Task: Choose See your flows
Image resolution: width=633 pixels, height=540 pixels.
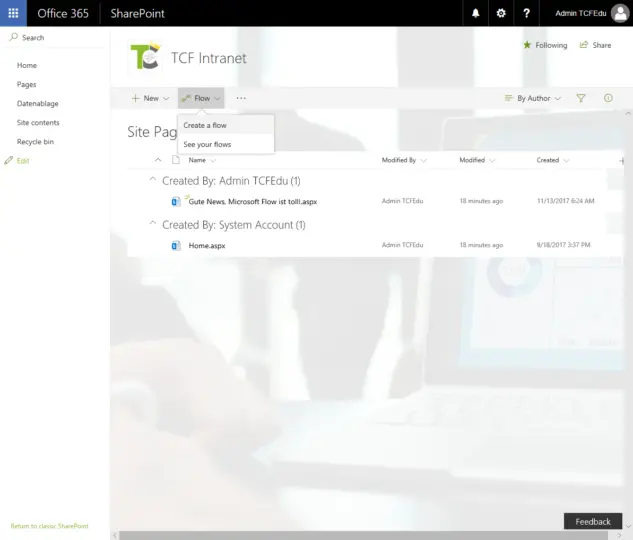Action: 226,144
